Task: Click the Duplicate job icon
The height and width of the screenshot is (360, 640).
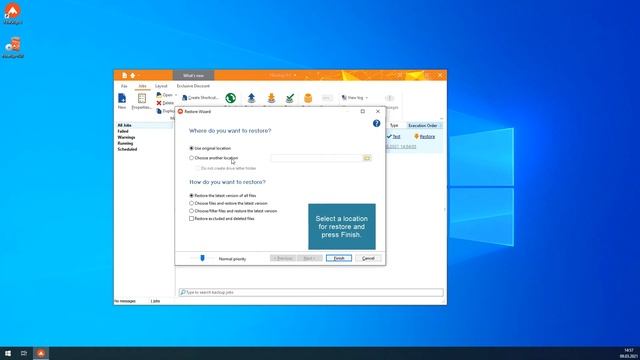Action: click(x=159, y=111)
